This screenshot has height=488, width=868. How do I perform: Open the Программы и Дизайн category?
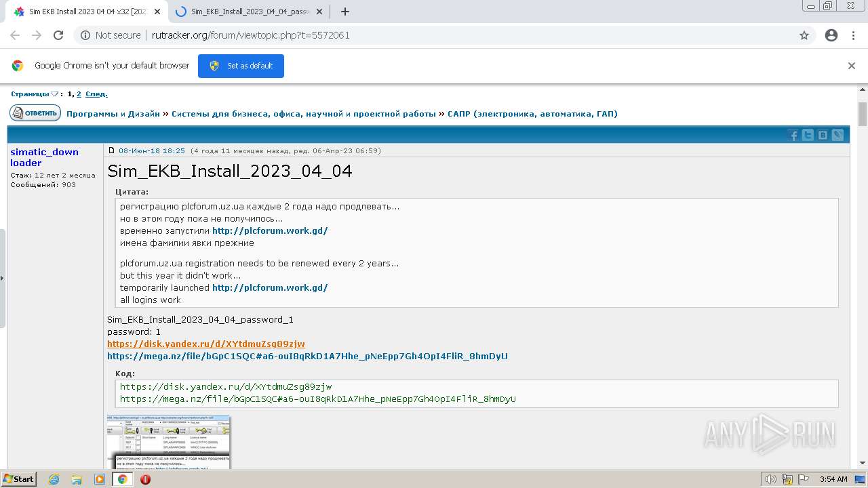113,114
